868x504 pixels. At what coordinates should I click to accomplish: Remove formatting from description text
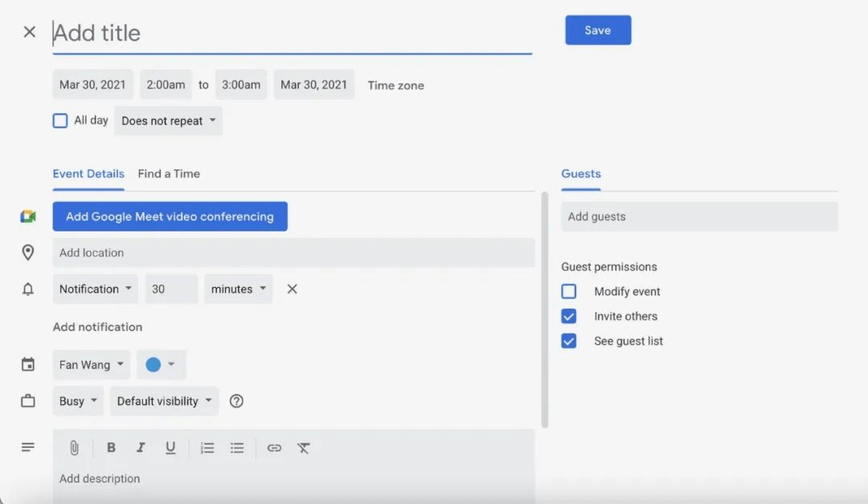pyautogui.click(x=303, y=448)
